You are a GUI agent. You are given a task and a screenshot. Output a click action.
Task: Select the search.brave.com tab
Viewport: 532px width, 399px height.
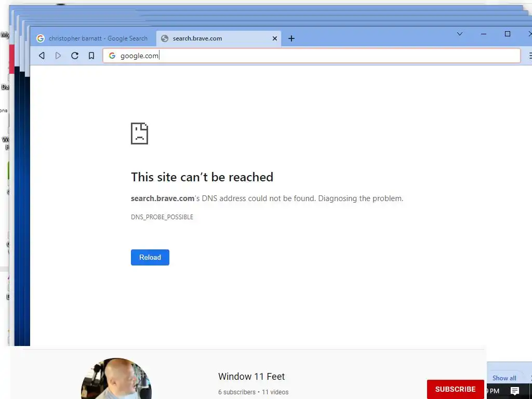219,38
